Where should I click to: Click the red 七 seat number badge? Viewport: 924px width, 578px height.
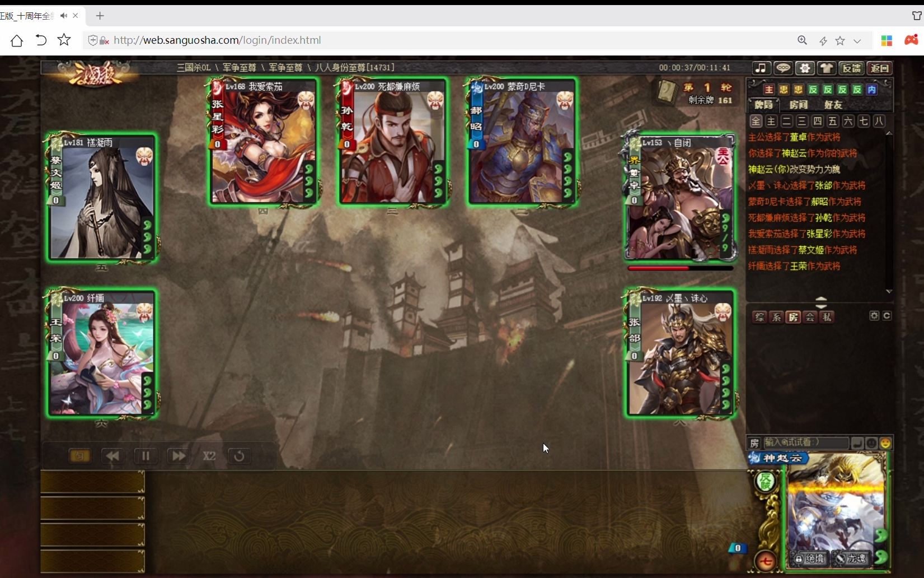tap(766, 561)
